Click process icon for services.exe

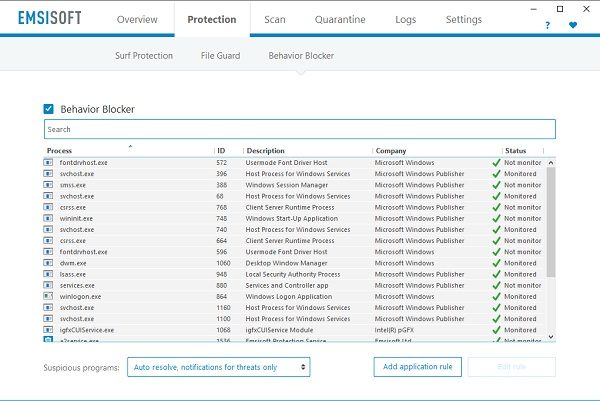[x=48, y=285]
